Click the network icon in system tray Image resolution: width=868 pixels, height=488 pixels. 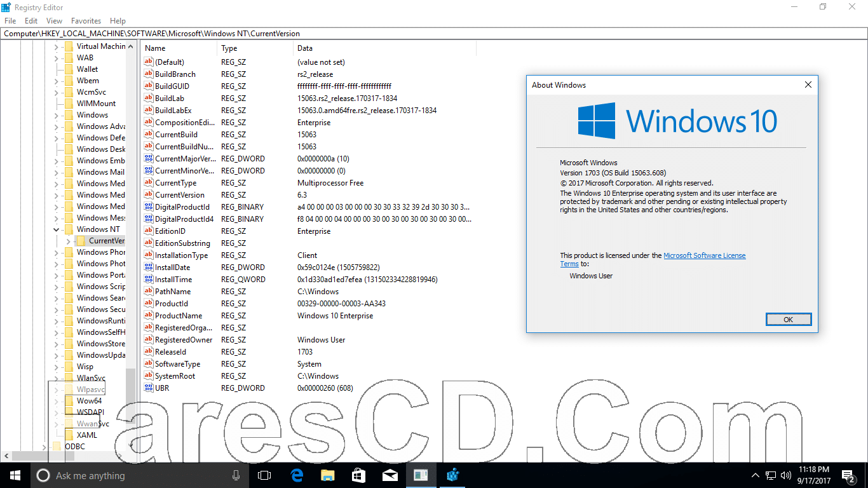[x=770, y=475]
